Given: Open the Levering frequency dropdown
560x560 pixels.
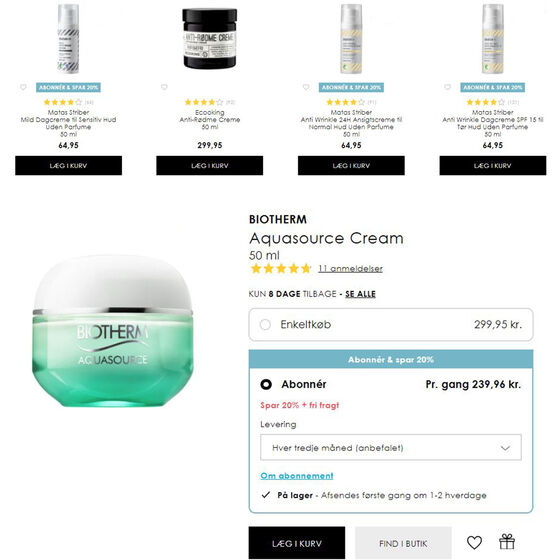Looking at the screenshot, I should [391, 448].
